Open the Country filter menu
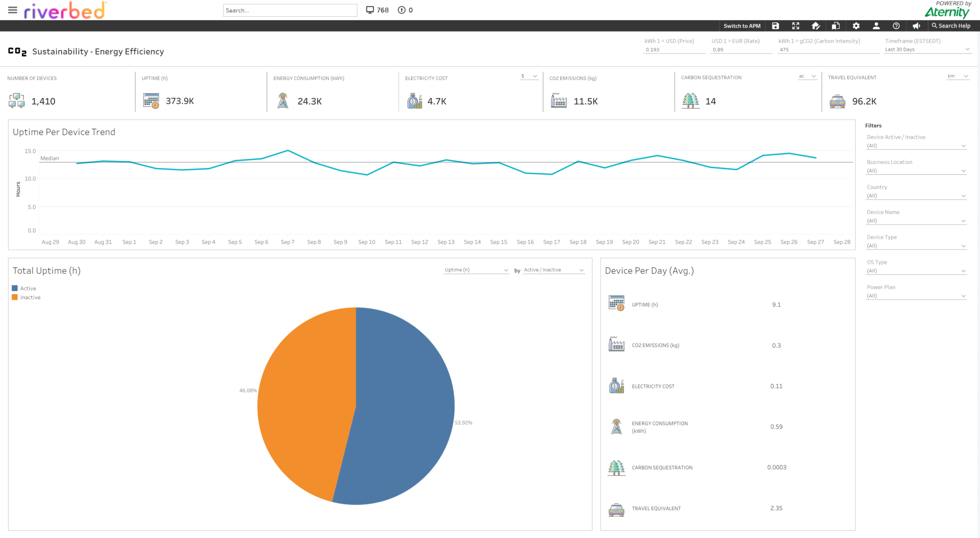980x538 pixels. pos(916,195)
